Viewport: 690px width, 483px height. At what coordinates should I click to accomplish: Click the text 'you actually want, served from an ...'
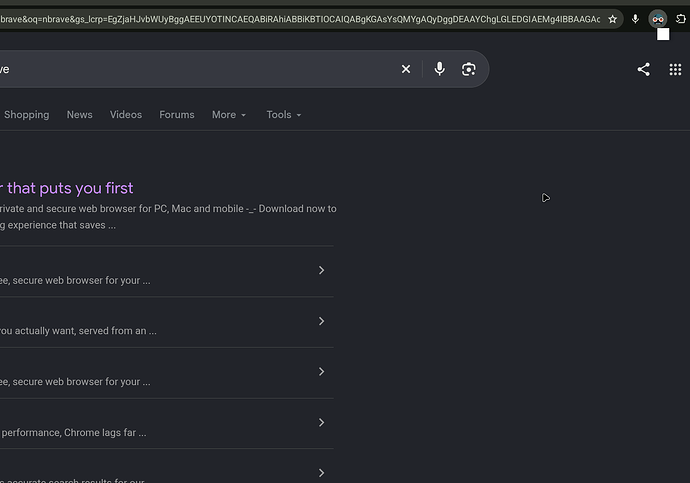pos(78,331)
